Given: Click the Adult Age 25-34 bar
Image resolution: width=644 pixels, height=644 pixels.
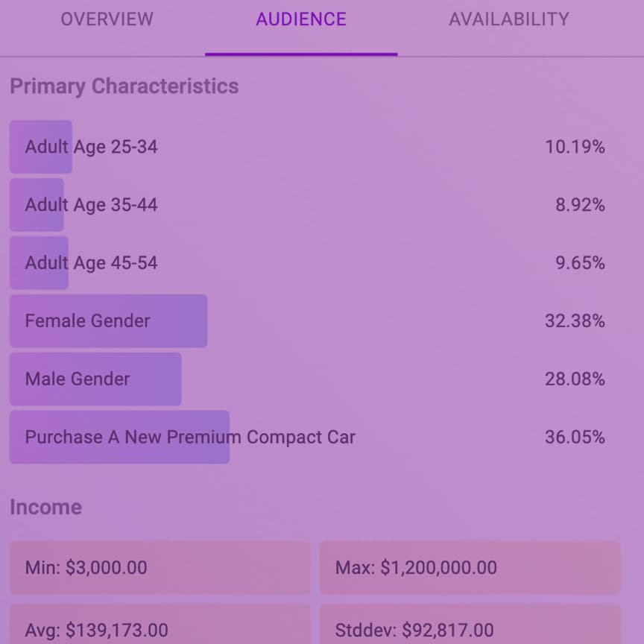Looking at the screenshot, I should pos(40,146).
